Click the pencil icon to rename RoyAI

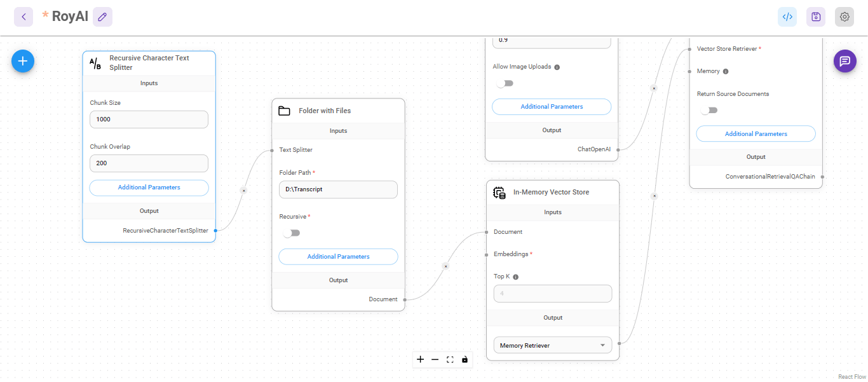tap(102, 17)
